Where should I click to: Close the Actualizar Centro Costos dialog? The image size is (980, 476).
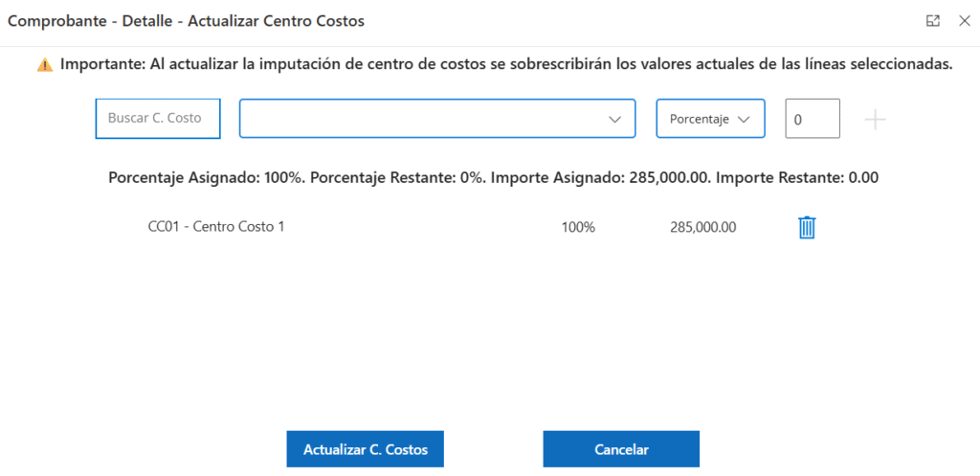tap(963, 20)
